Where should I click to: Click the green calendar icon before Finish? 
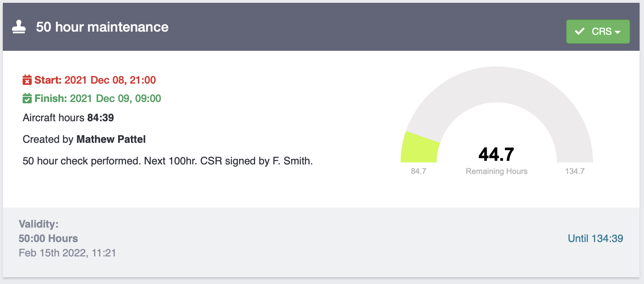pyautogui.click(x=27, y=98)
